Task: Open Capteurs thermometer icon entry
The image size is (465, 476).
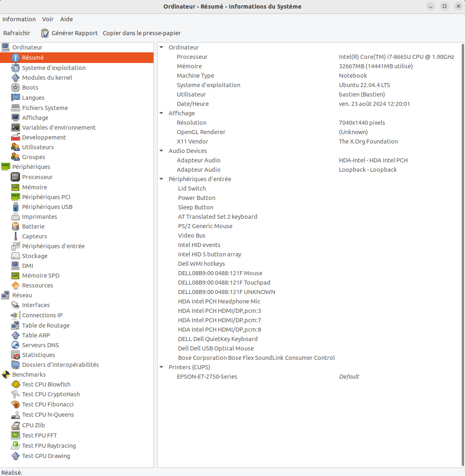Action: (16, 236)
